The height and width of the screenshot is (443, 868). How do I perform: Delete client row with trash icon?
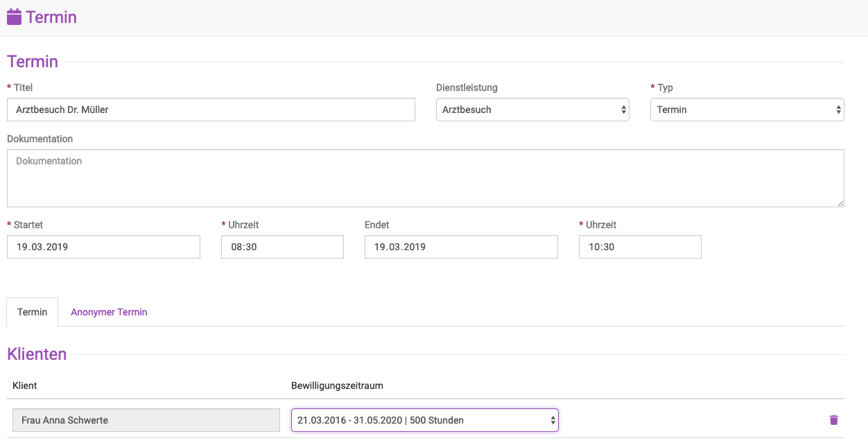tap(833, 419)
